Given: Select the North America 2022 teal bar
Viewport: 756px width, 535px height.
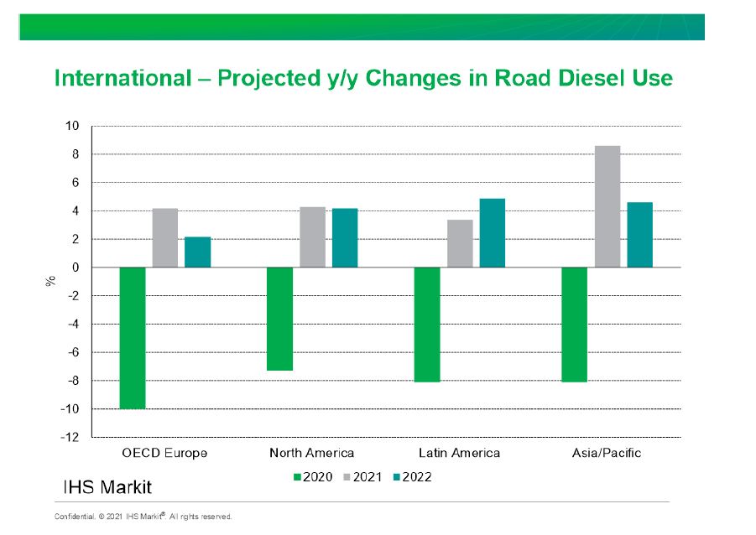Looking at the screenshot, I should coord(345,237).
